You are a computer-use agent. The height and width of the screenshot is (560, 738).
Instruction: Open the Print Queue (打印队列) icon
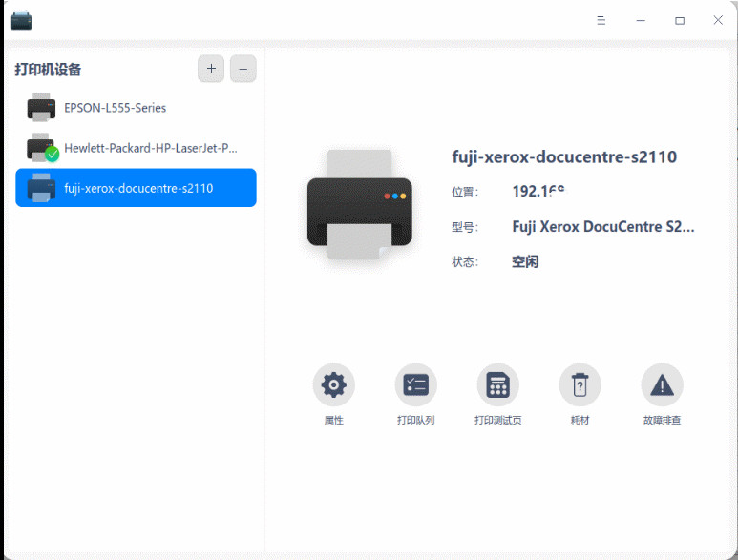(x=415, y=384)
